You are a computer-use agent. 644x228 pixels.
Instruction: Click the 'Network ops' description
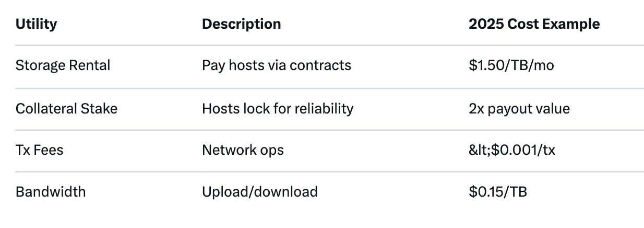243,150
